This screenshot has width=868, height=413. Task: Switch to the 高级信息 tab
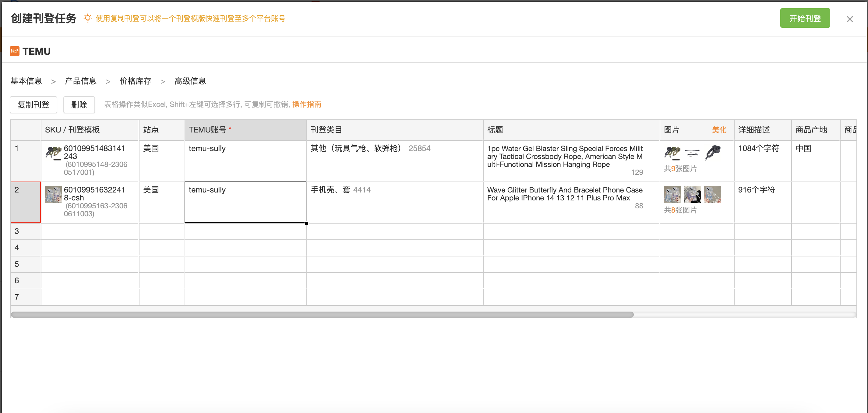(x=190, y=81)
